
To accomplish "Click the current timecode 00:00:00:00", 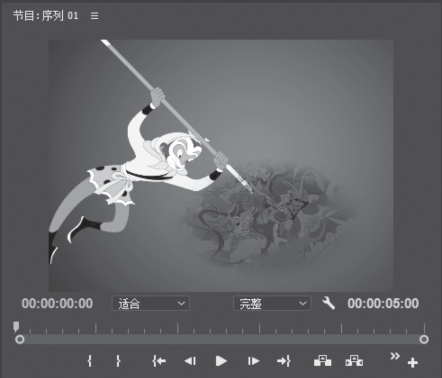I will pos(57,304).
